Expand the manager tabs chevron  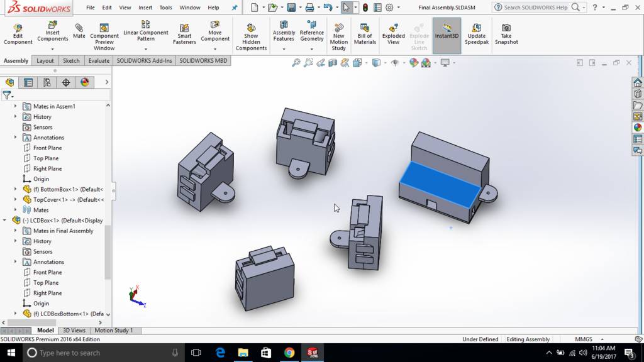click(106, 82)
